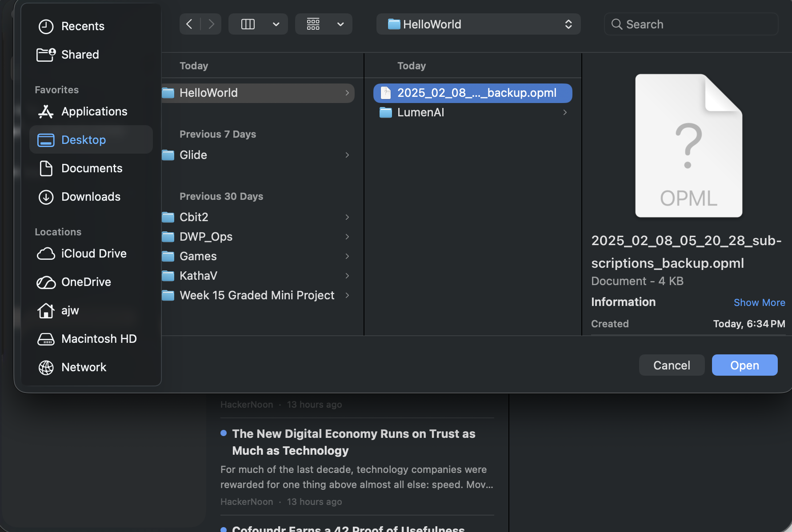Image resolution: width=792 pixels, height=532 pixels.
Task: Select the Games folder
Action: tap(258, 256)
